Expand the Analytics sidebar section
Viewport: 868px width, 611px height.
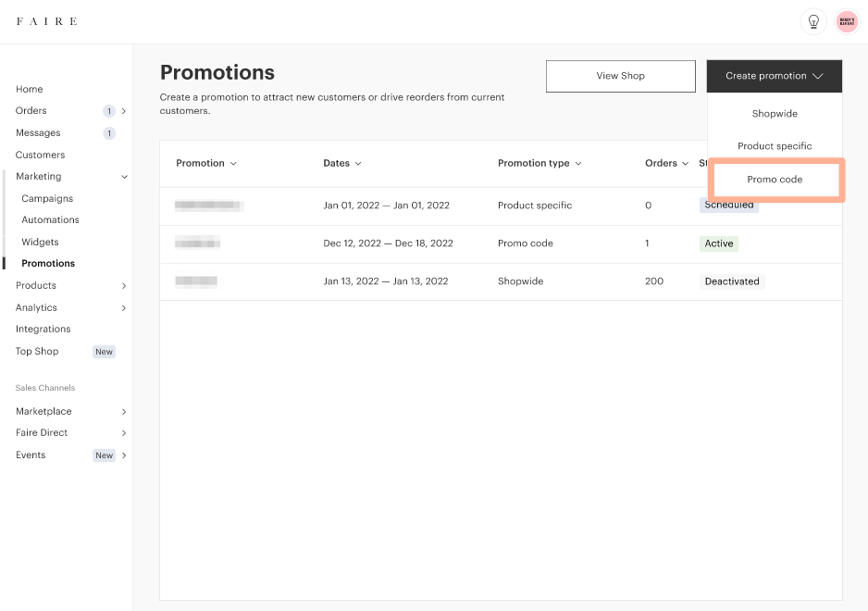click(124, 308)
